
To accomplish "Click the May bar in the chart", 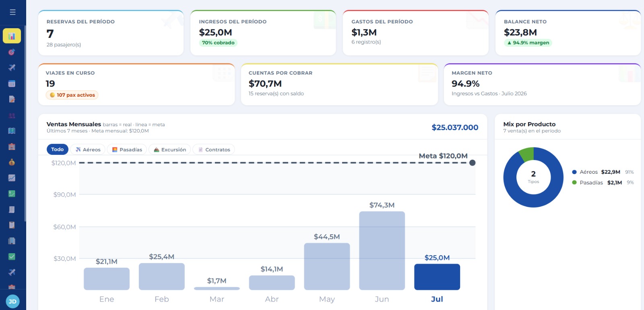I will [327, 266].
